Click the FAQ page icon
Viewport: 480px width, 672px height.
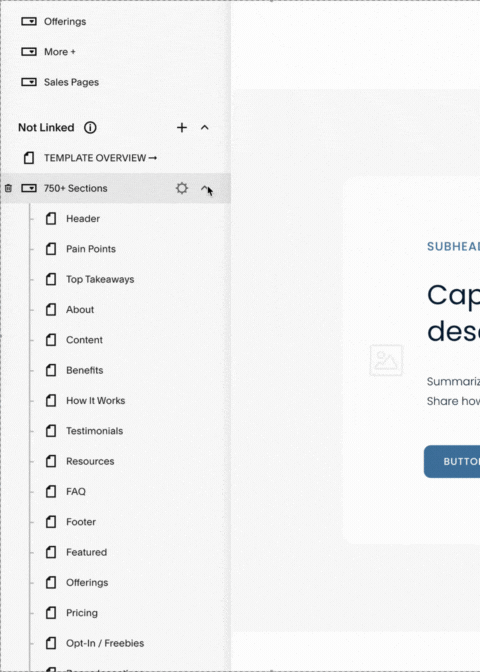(51, 492)
